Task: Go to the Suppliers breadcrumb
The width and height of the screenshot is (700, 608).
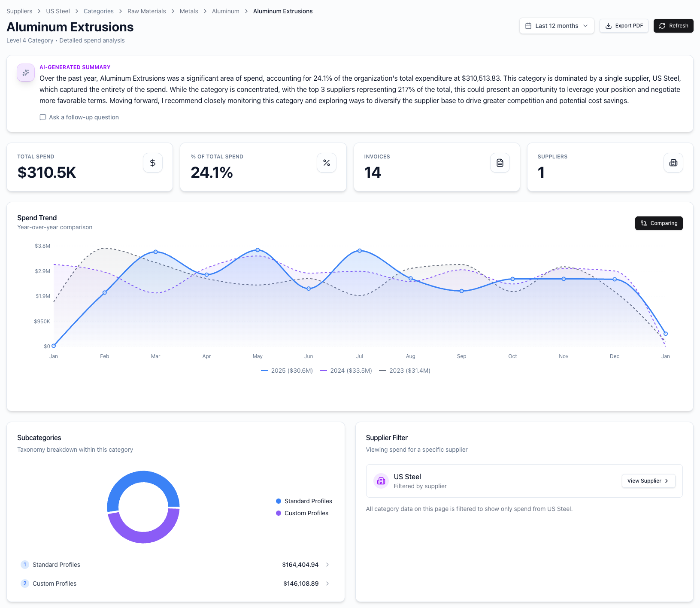Action: pos(19,11)
